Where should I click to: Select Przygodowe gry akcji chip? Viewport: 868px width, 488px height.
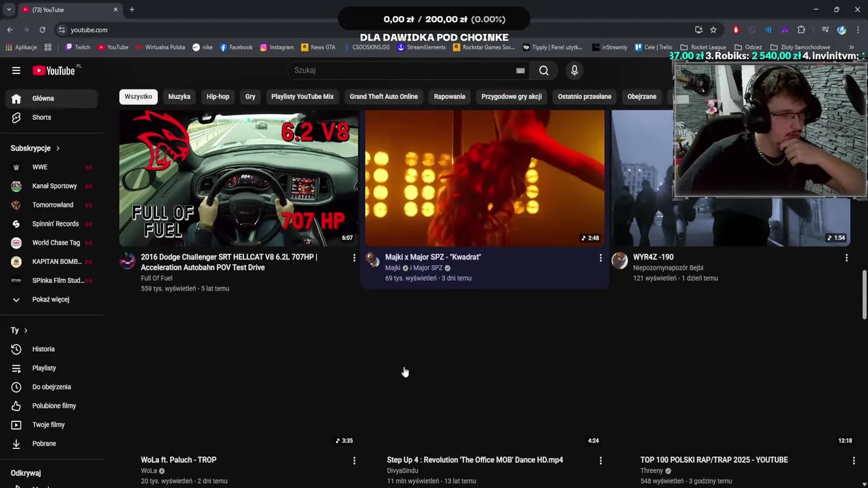click(511, 97)
